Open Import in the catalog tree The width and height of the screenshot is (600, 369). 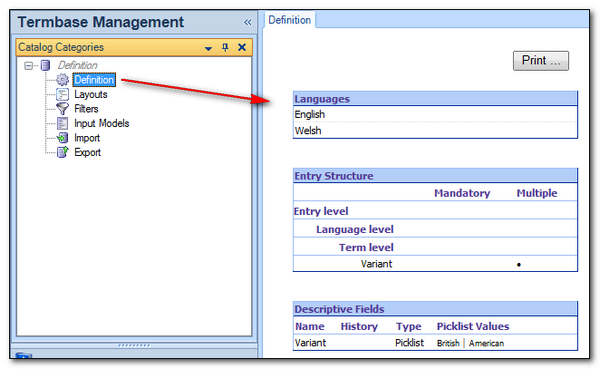pyautogui.click(x=87, y=138)
